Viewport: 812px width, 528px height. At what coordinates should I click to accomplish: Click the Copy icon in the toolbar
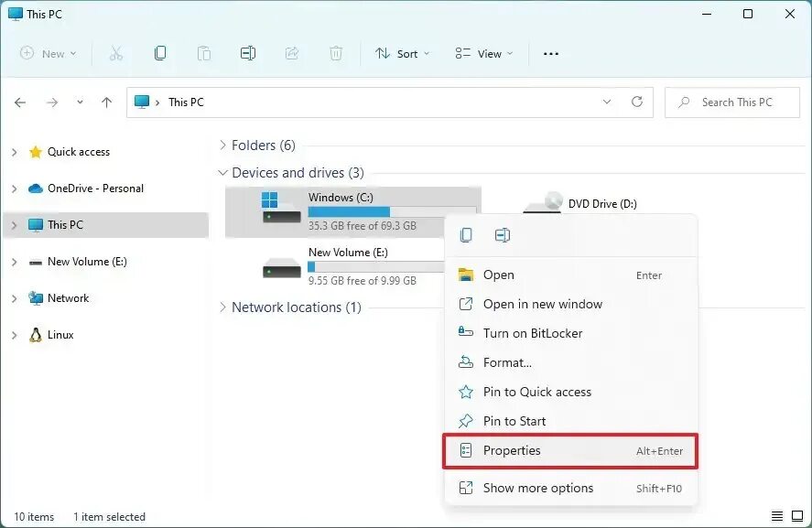pos(160,53)
